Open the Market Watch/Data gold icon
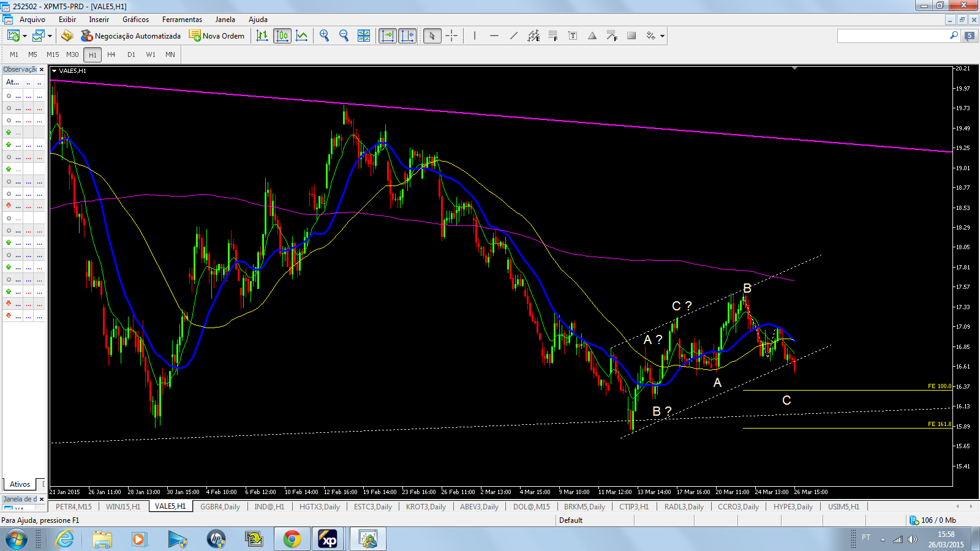 (67, 36)
